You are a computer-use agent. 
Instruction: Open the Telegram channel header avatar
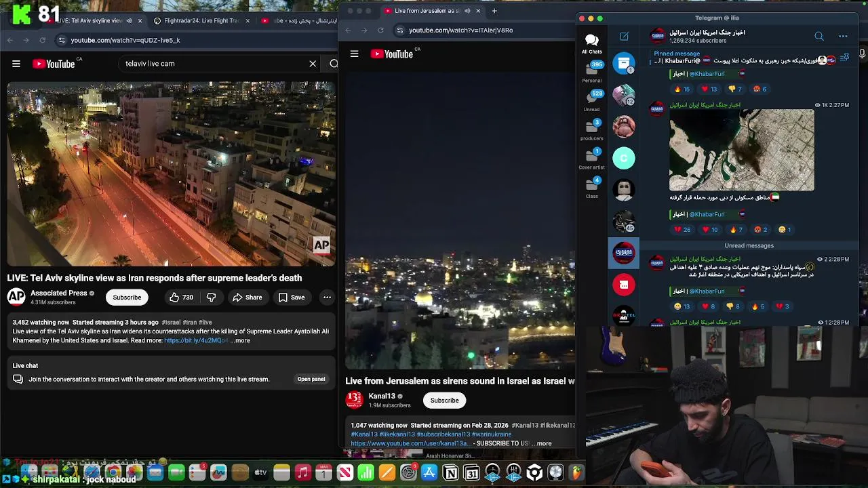[657, 37]
